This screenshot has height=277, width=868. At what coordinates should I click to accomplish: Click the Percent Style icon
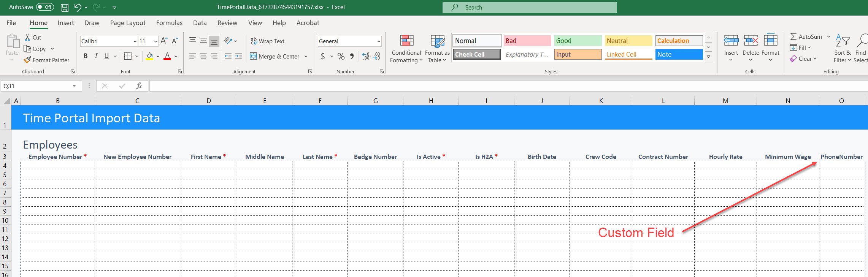(x=341, y=56)
